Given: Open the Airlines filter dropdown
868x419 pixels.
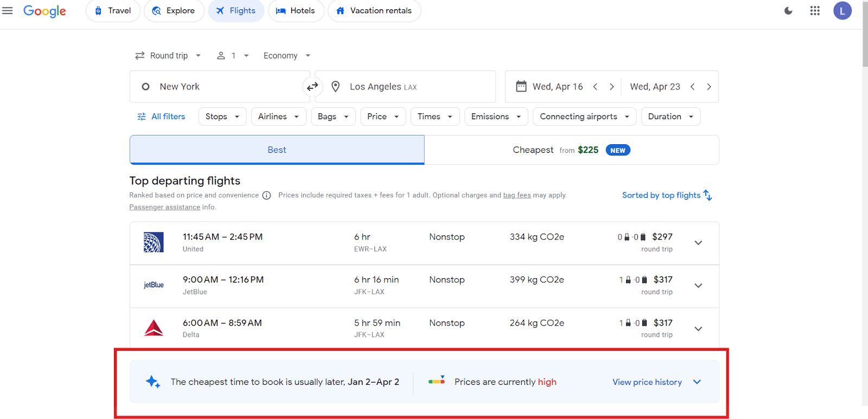Looking at the screenshot, I should (x=279, y=117).
